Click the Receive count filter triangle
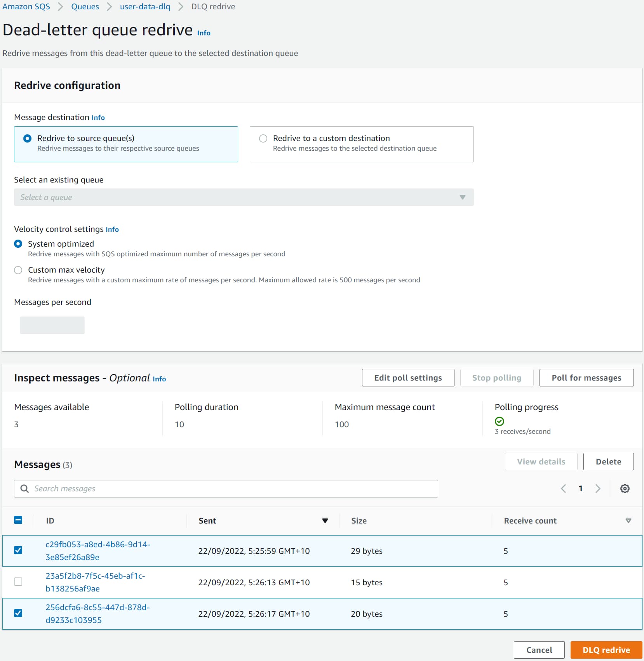This screenshot has width=644, height=661. 628,521
